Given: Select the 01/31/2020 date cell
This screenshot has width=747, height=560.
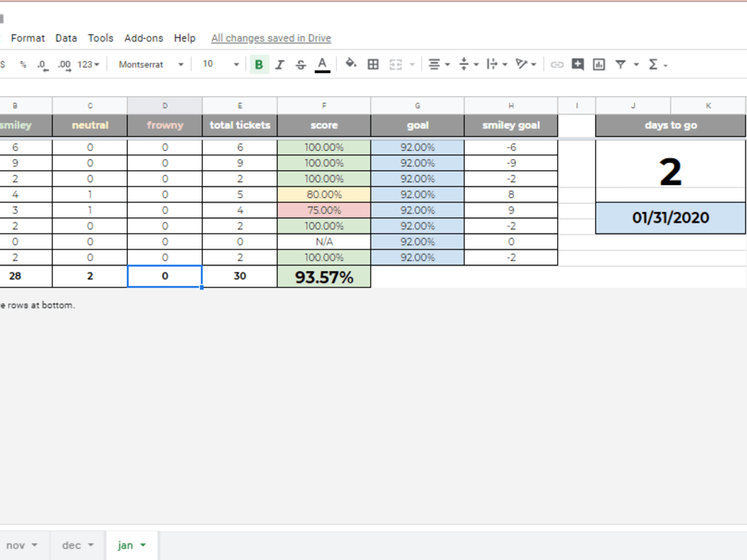Looking at the screenshot, I should coord(670,217).
